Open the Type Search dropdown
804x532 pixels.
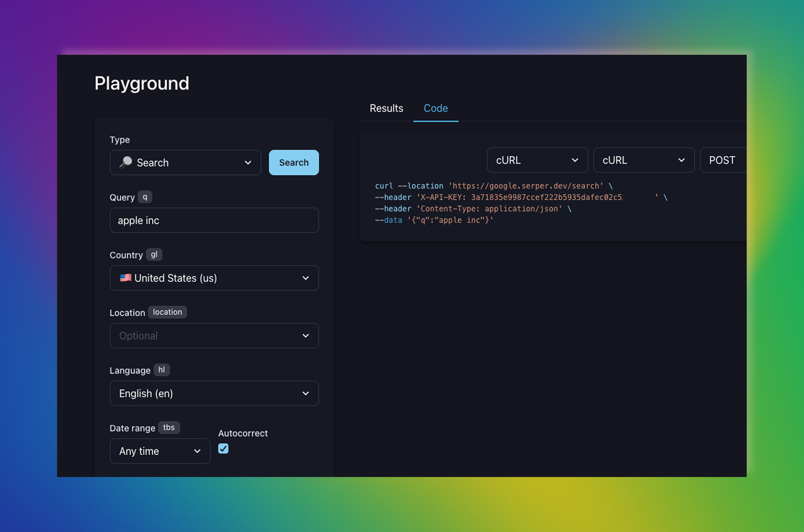click(x=185, y=162)
